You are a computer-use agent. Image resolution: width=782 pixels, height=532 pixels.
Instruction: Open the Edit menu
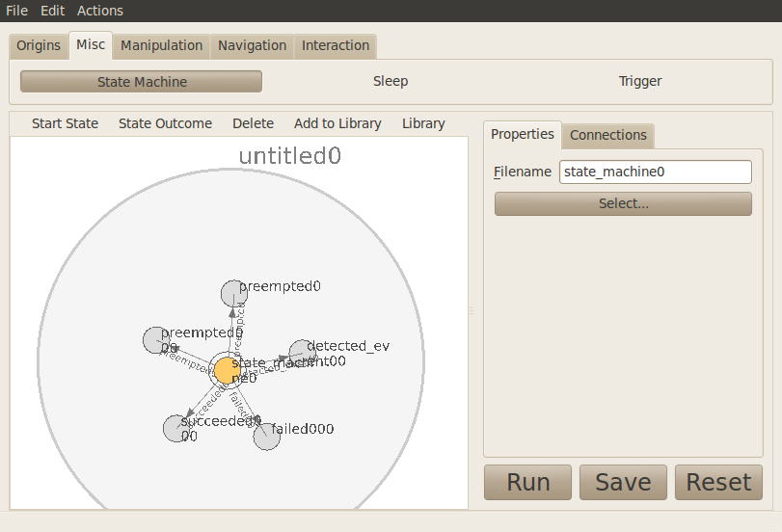point(52,11)
